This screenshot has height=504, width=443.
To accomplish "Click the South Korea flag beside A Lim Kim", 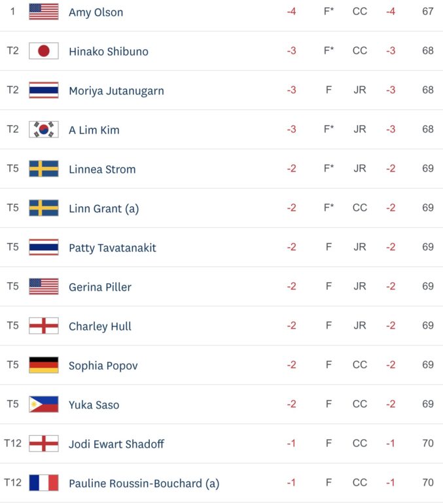I will coord(44,129).
